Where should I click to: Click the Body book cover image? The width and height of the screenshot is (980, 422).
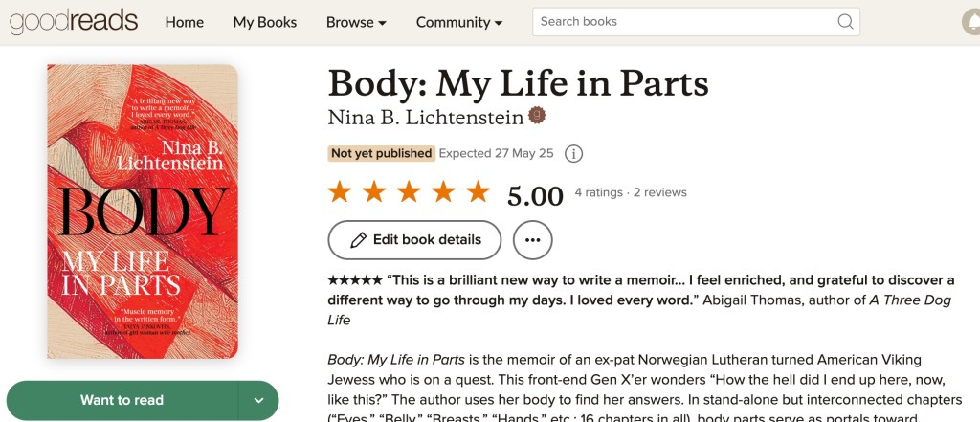(142, 211)
